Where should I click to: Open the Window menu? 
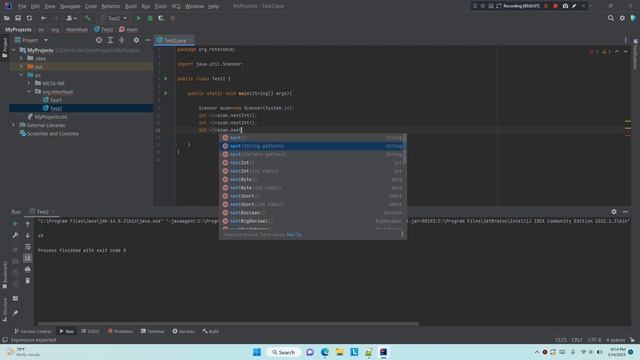[194, 6]
